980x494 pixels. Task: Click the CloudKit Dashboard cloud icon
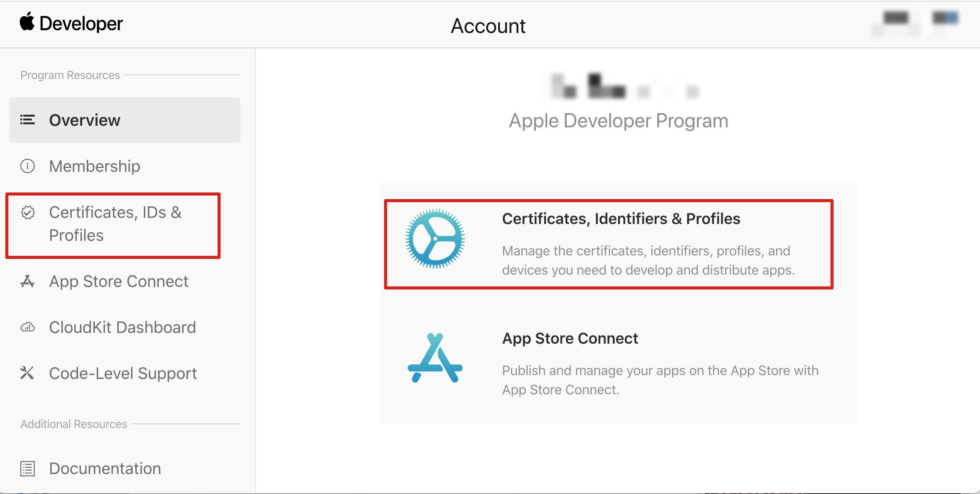pyautogui.click(x=27, y=327)
